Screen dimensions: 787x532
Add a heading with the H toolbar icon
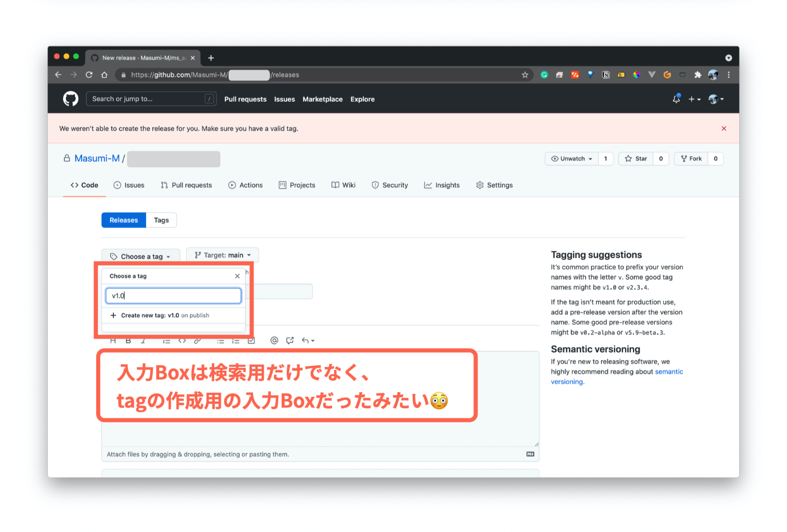coord(113,340)
